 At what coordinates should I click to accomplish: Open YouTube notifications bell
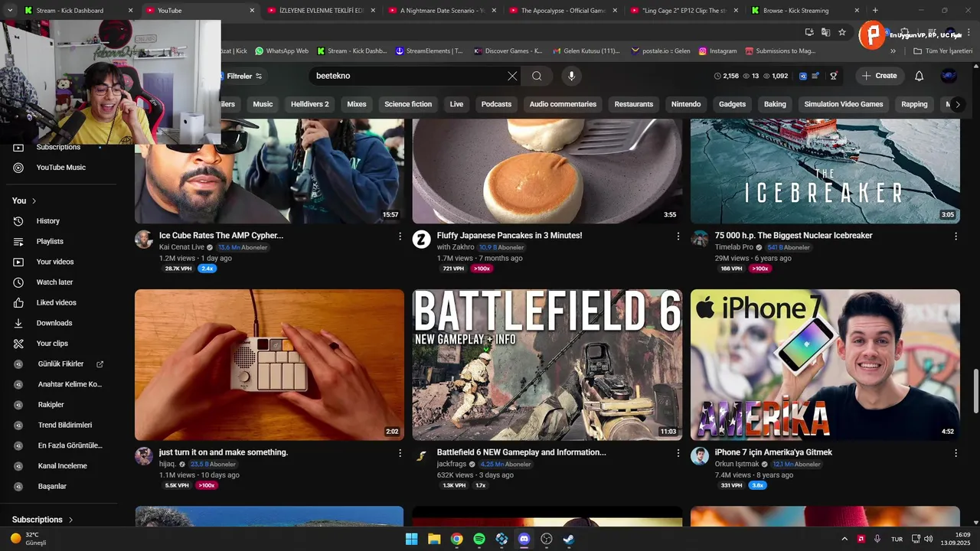point(919,76)
